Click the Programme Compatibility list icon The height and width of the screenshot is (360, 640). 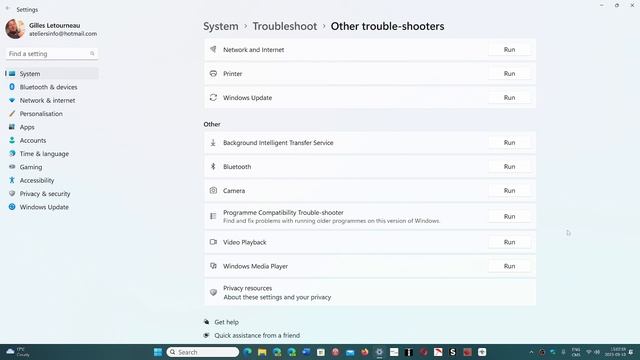click(x=213, y=216)
